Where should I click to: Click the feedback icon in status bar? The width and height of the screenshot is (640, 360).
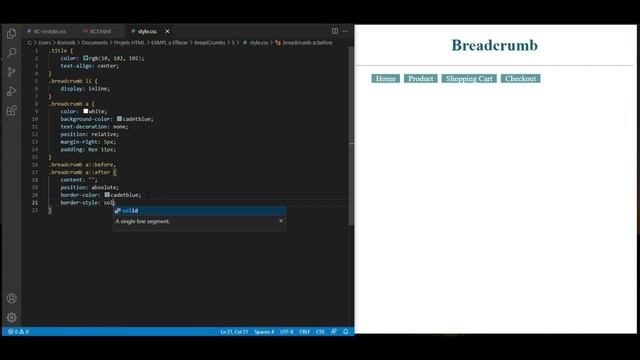(x=334, y=331)
